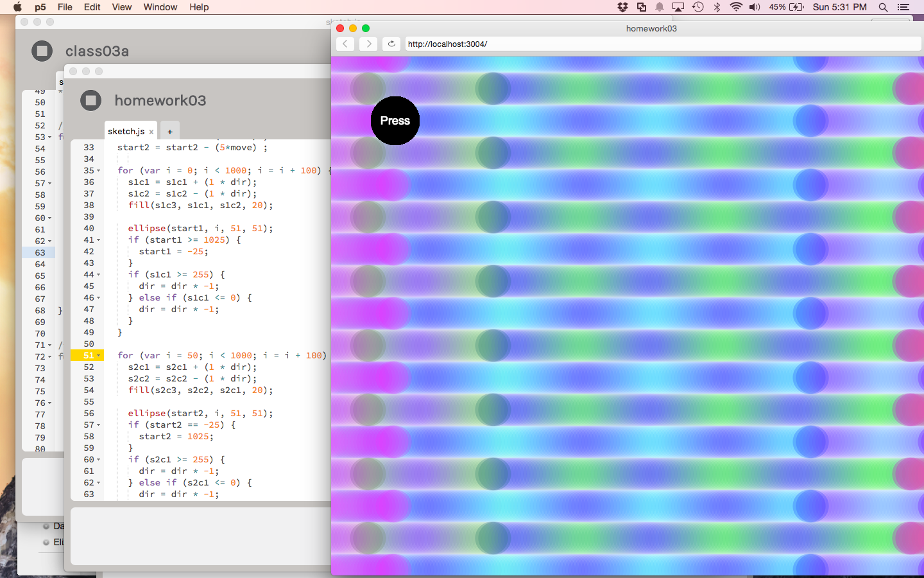
Task: Open the Wi-Fi status menu
Action: (x=736, y=7)
